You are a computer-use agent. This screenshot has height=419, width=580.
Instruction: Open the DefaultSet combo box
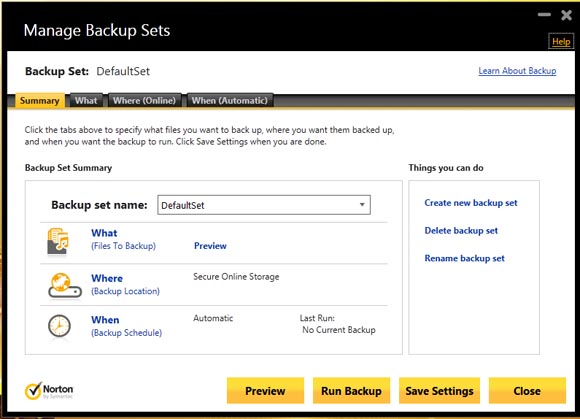264,205
